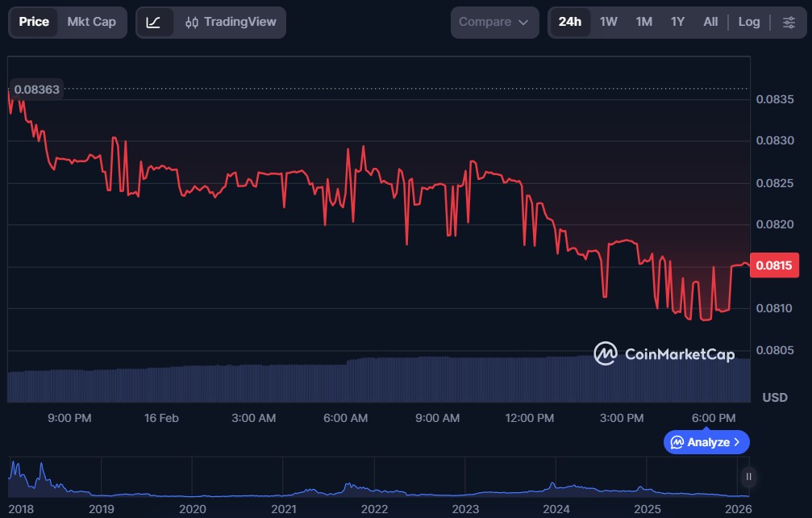
Task: Open chart settings sliders icon
Action: click(789, 22)
